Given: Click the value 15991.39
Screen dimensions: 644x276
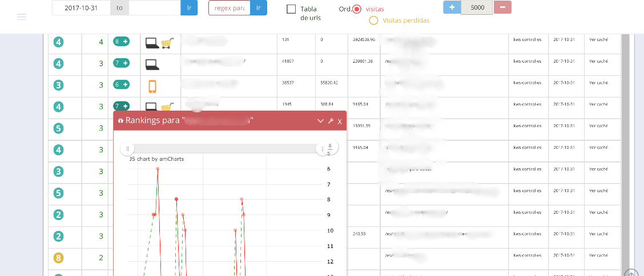Looking at the screenshot, I should (x=361, y=126).
